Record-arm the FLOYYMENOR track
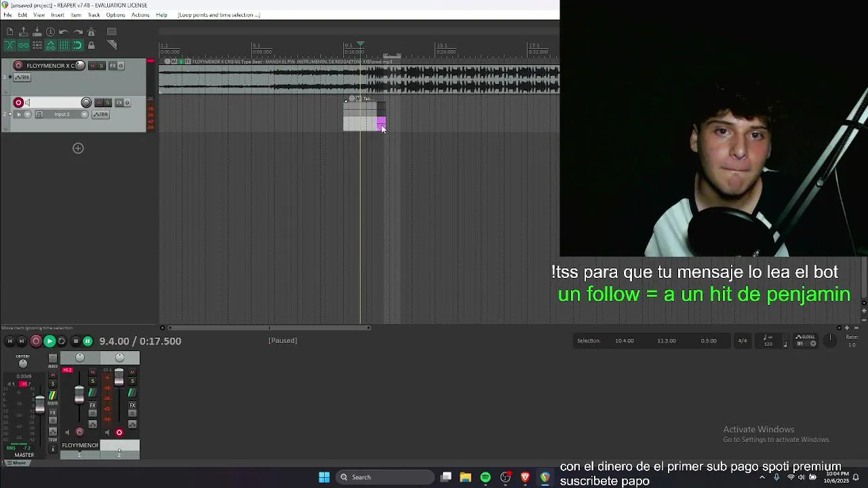Screen dimensions: 868x488 pyautogui.click(x=18, y=66)
